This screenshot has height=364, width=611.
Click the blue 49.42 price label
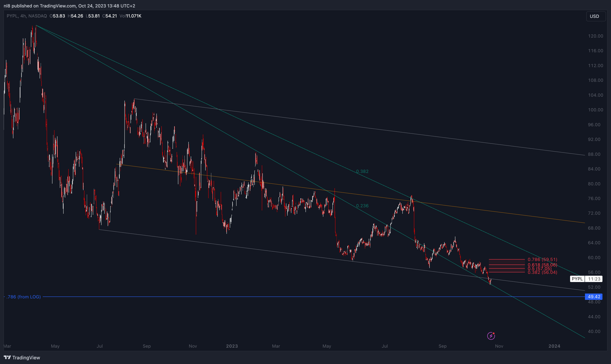(x=594, y=297)
